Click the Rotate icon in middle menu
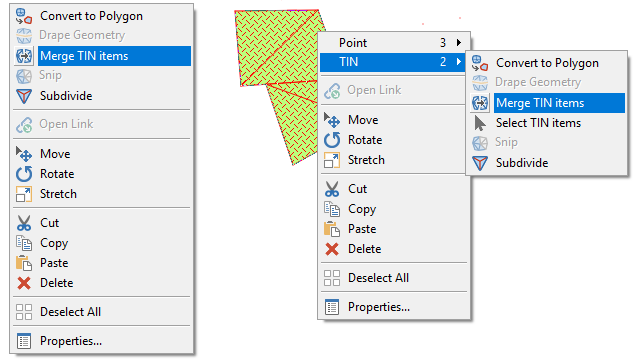637x364 pixels. [x=332, y=140]
